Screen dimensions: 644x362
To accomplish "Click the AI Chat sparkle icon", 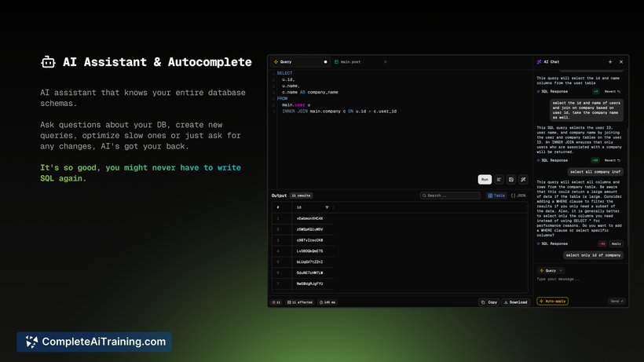I will click(539, 62).
